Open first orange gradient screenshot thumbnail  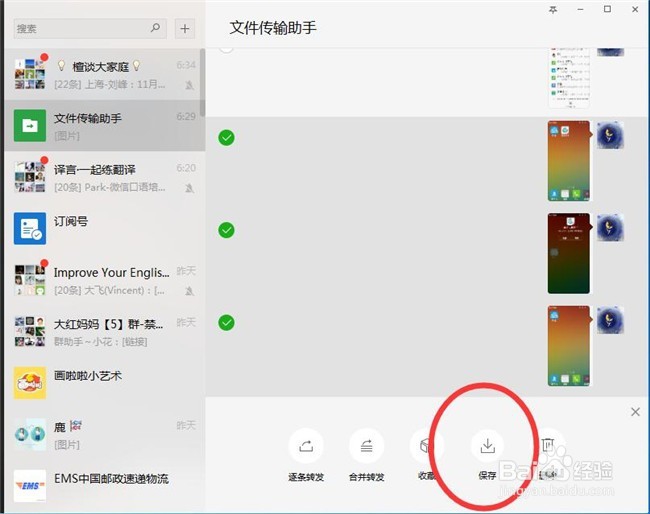[569, 161]
